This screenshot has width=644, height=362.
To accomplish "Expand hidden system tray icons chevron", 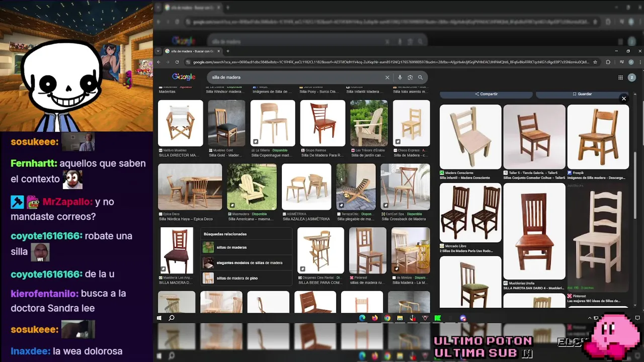I will pos(590,318).
